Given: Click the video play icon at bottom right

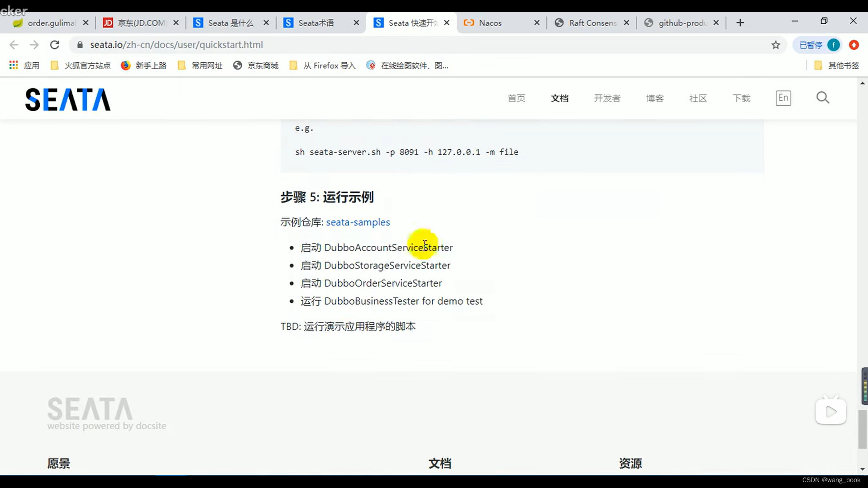Looking at the screenshot, I should tap(830, 411).
